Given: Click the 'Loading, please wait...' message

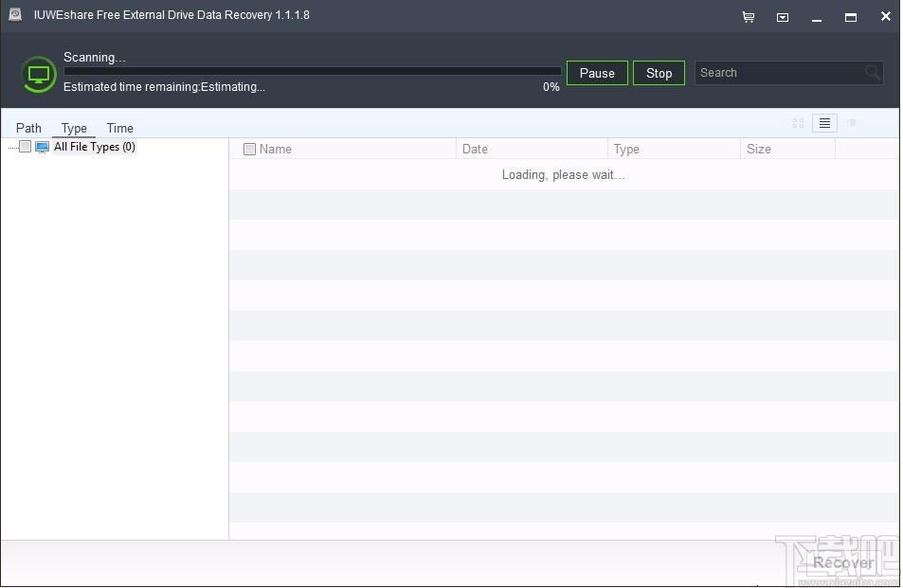Looking at the screenshot, I should click(x=563, y=175).
